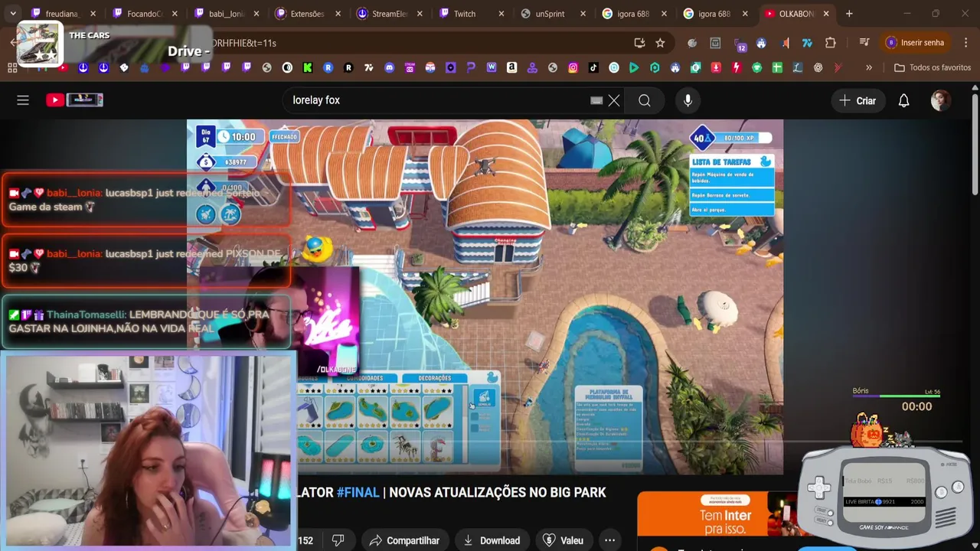Switch to the Extensões tab
Image resolution: width=980 pixels, height=551 pixels.
pyautogui.click(x=307, y=14)
